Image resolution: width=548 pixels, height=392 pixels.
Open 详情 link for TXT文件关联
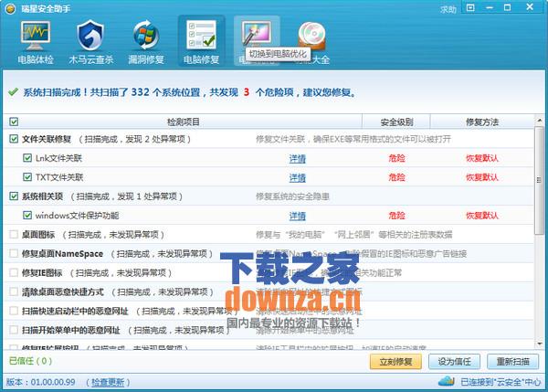298,177
